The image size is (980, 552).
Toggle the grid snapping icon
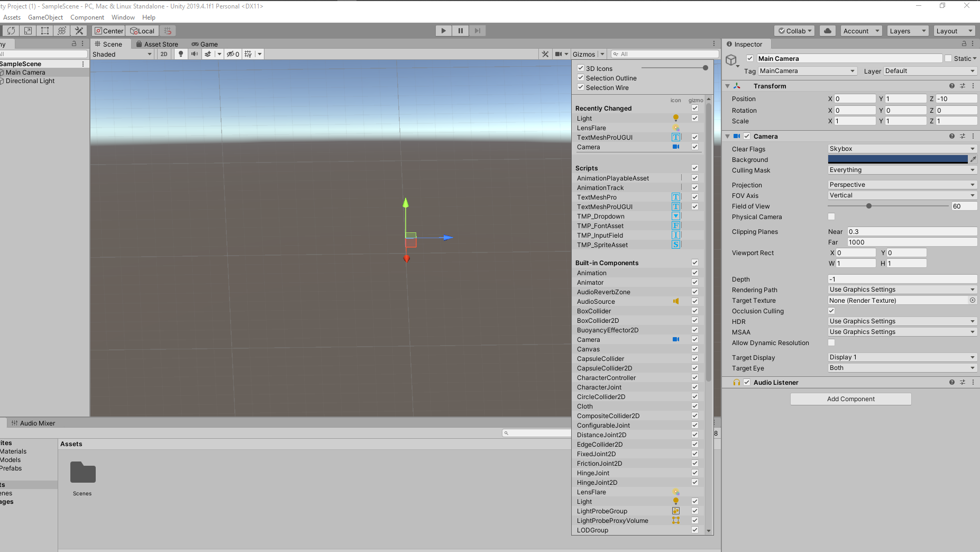pyautogui.click(x=168, y=31)
